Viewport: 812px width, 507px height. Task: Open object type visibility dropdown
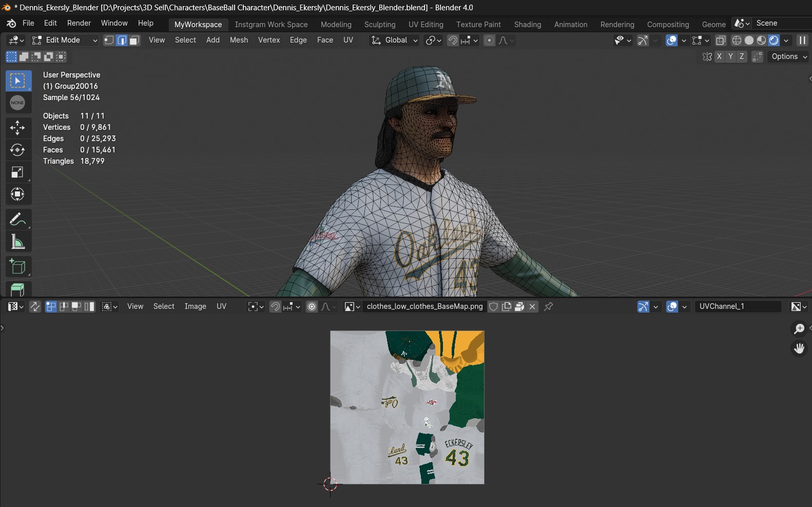click(623, 40)
